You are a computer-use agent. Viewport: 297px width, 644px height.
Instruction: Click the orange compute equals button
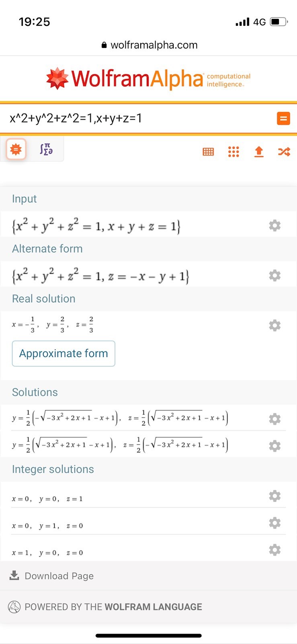coord(283,118)
